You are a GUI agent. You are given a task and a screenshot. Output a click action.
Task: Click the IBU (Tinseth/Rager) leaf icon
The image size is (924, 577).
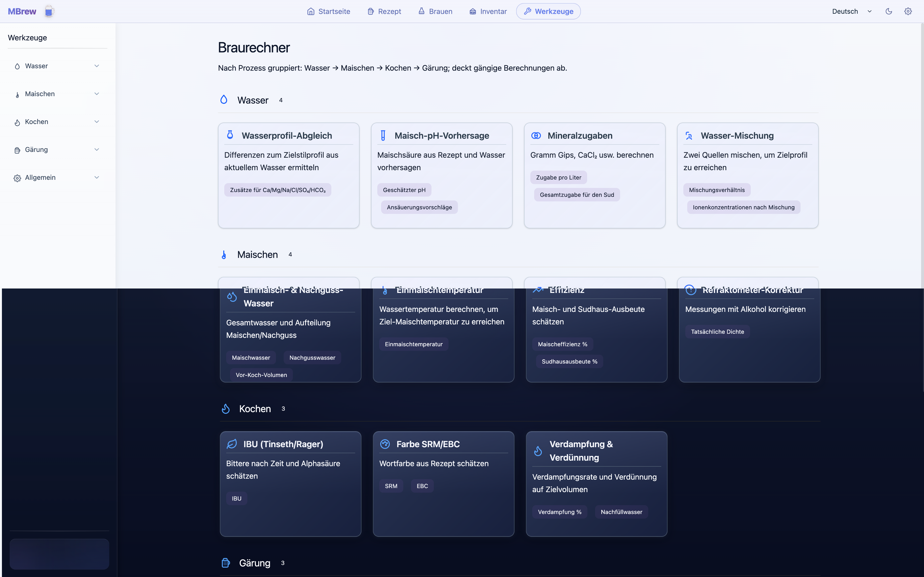point(232,444)
